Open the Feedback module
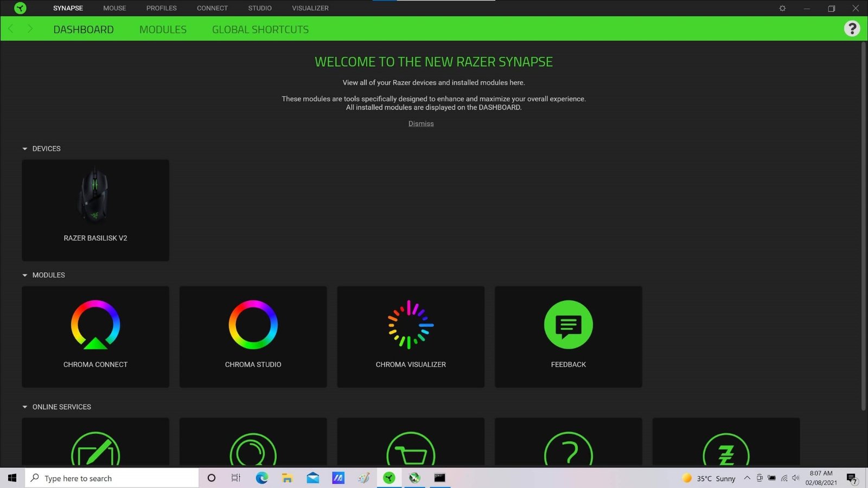The image size is (868, 488). pos(568,336)
